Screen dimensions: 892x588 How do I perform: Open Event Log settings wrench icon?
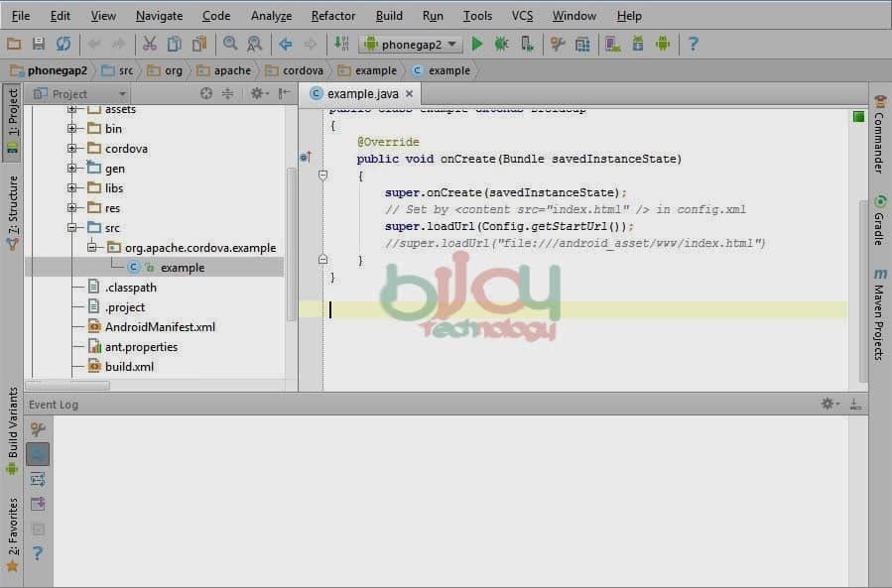click(38, 429)
